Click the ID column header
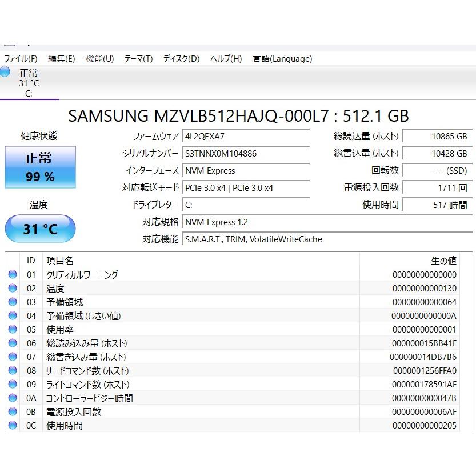This screenshot has height=476, width=476. click(x=31, y=261)
